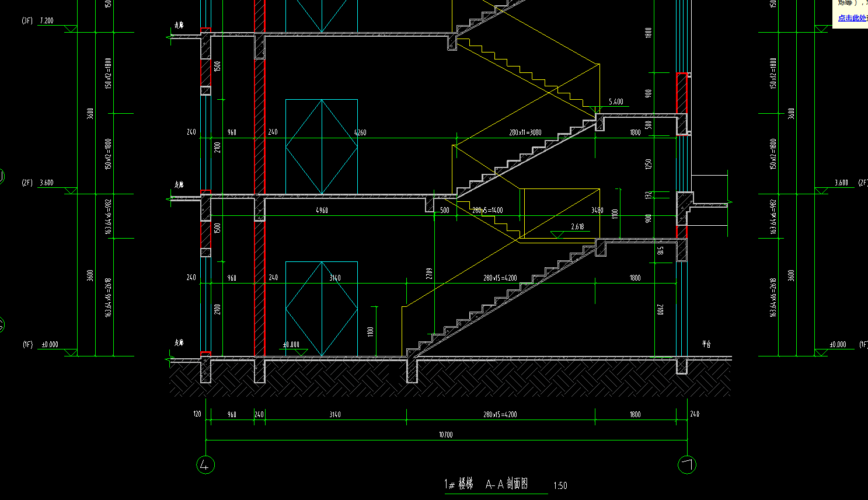Select the '走廊' label at third floor
This screenshot has width=868, height=500.
coord(179,25)
